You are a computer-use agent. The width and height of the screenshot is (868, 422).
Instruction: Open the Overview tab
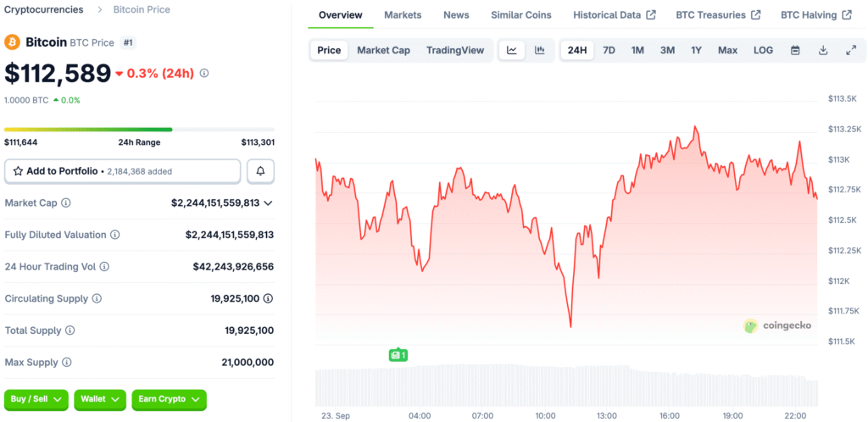[341, 15]
